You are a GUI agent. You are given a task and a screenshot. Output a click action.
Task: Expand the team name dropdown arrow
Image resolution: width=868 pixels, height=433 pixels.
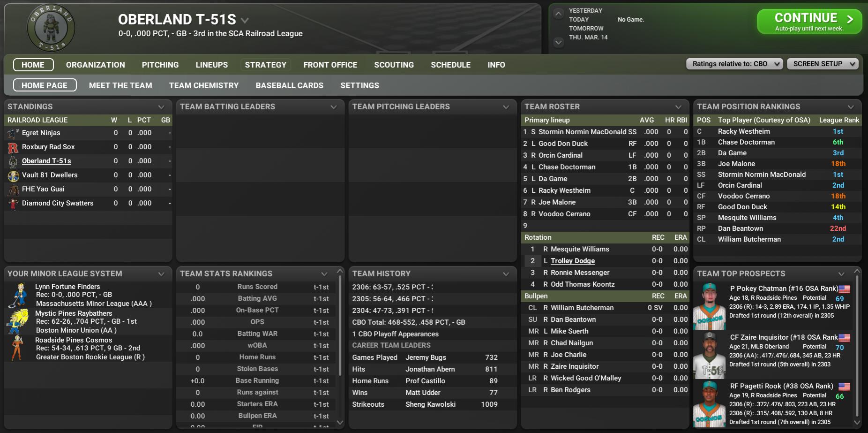245,20
